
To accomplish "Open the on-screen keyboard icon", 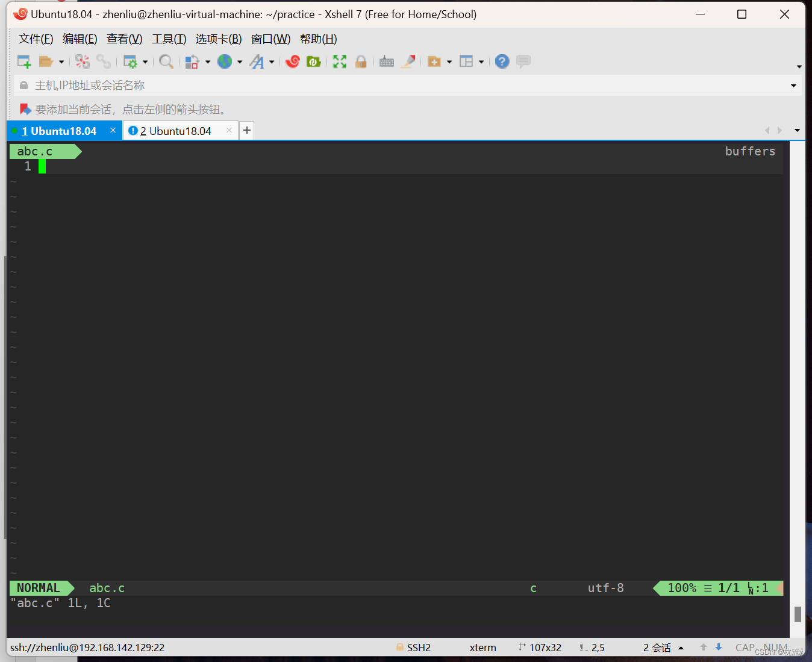I will 386,61.
